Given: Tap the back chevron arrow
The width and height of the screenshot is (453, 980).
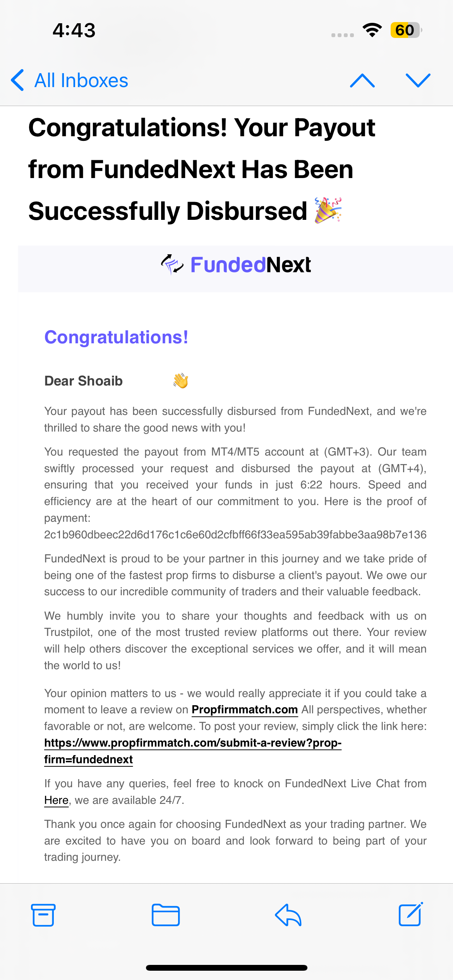Looking at the screenshot, I should coord(18,81).
